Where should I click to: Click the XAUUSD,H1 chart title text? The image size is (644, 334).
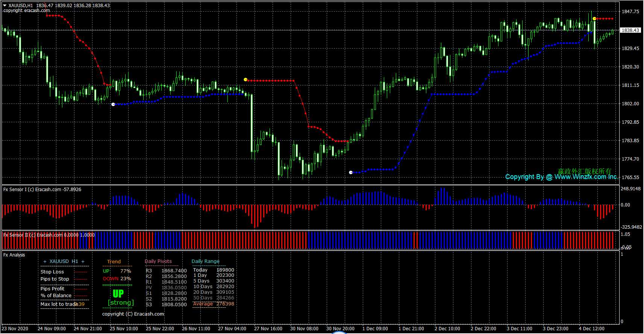point(21,6)
